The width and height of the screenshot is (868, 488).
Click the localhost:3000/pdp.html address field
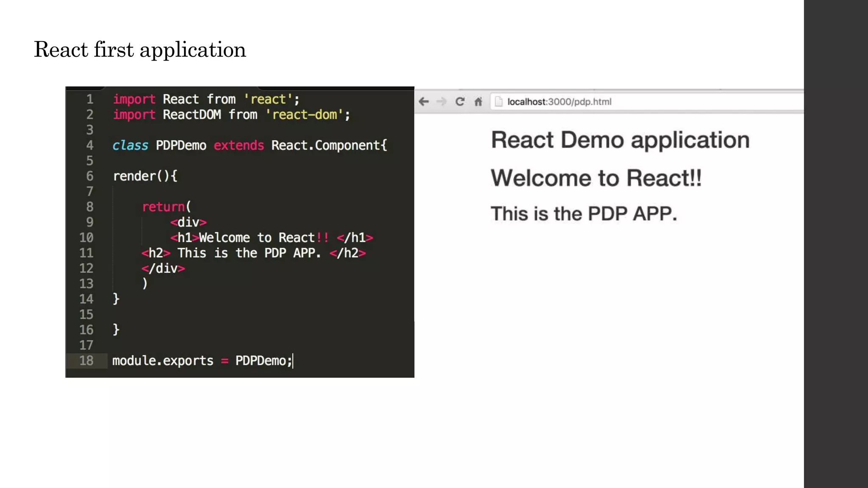559,102
